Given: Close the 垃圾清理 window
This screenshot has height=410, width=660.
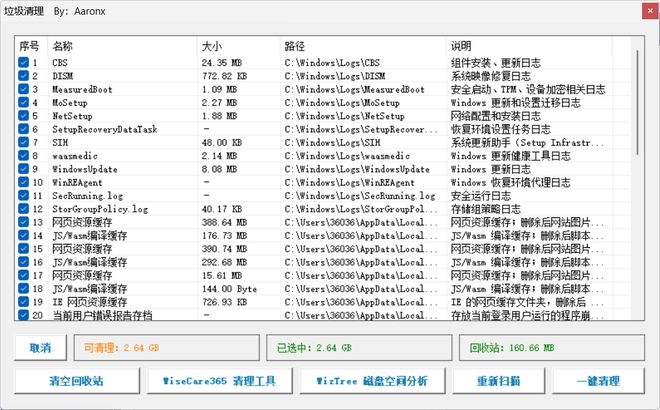Looking at the screenshot, I should (650, 11).
